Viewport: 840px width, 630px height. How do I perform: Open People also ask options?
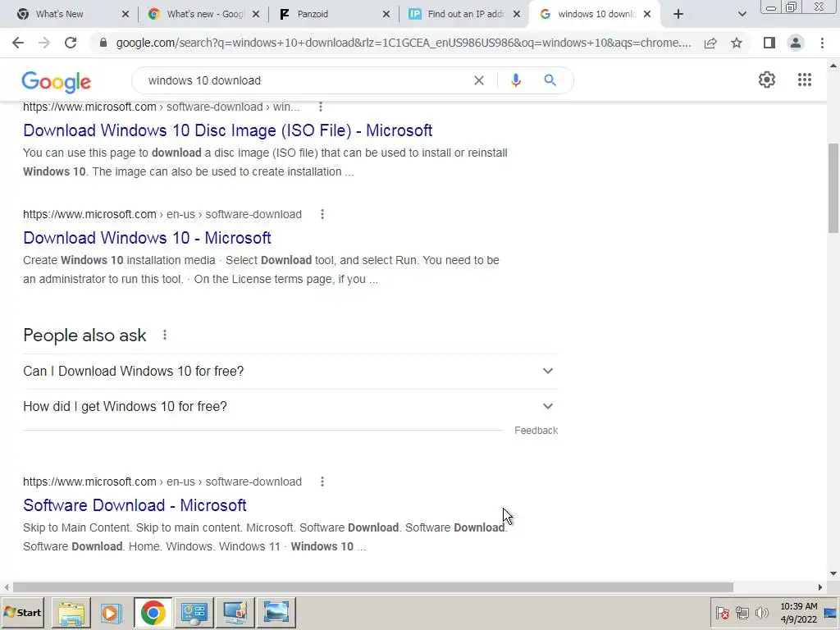coord(164,335)
